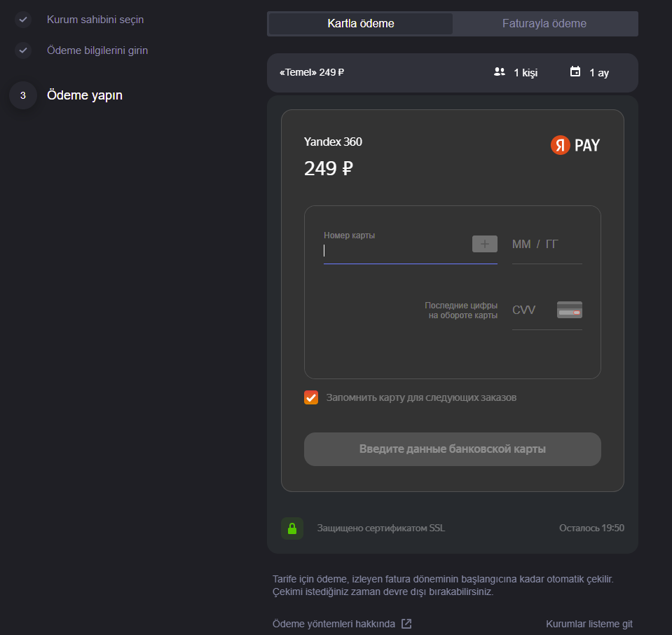Click the large 249 ₽ amount
Viewport: 672px width, 635px height.
(x=328, y=168)
